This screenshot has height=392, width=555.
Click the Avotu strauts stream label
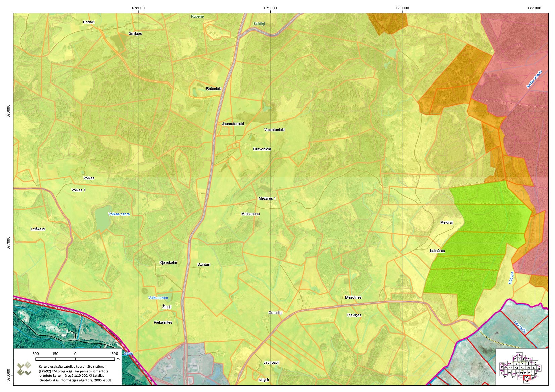[x=534, y=79]
